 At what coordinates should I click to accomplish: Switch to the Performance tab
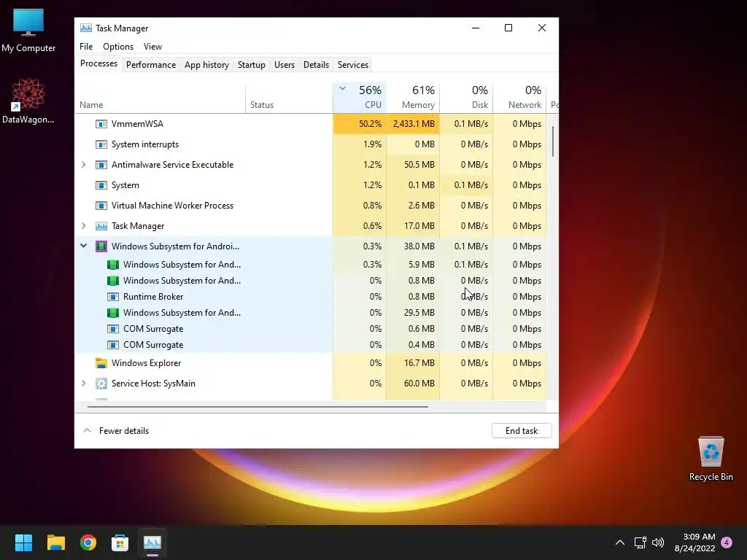coord(151,65)
